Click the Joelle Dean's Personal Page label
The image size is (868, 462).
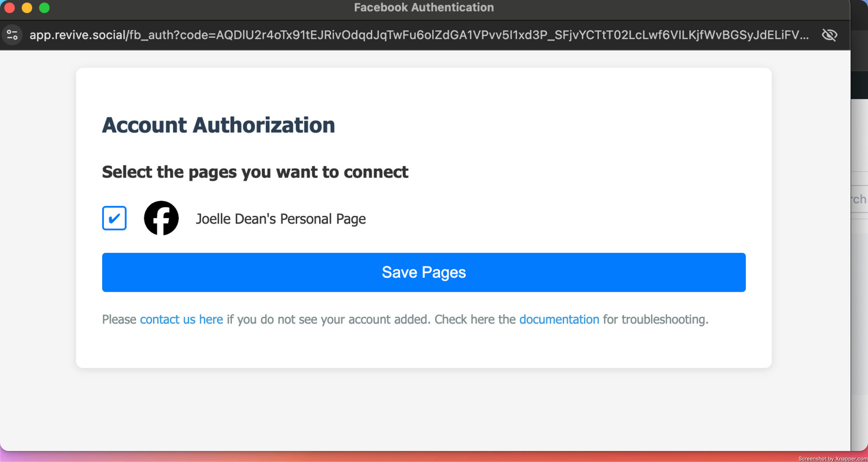(x=281, y=219)
